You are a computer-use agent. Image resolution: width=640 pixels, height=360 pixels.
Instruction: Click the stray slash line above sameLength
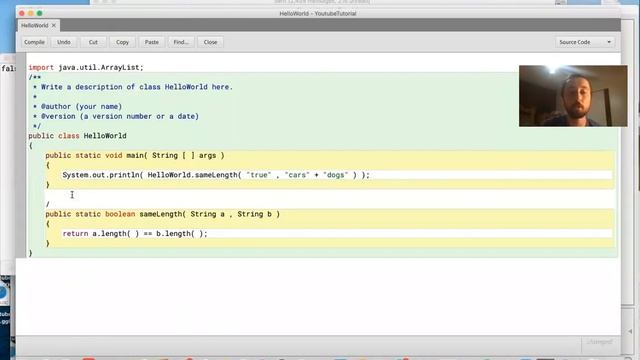click(47, 204)
